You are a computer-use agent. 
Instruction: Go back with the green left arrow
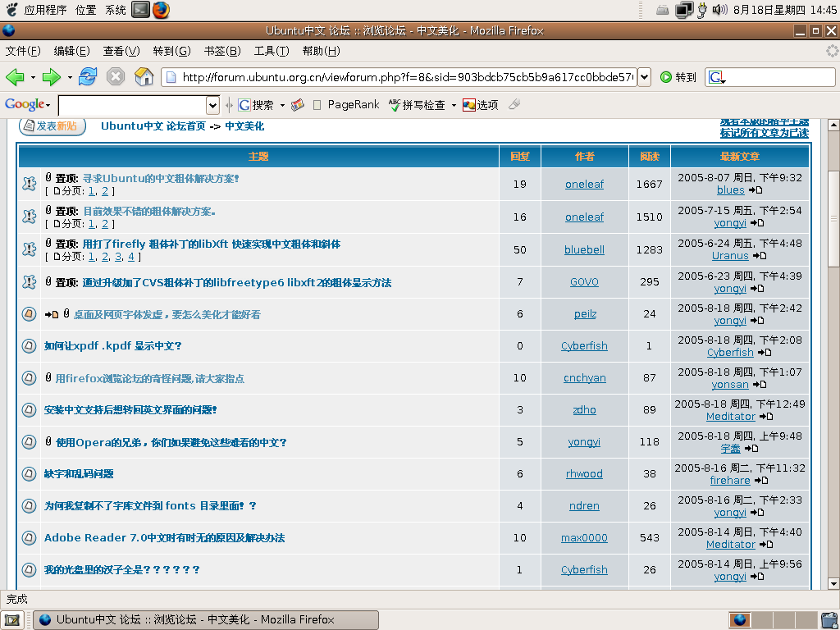point(15,77)
